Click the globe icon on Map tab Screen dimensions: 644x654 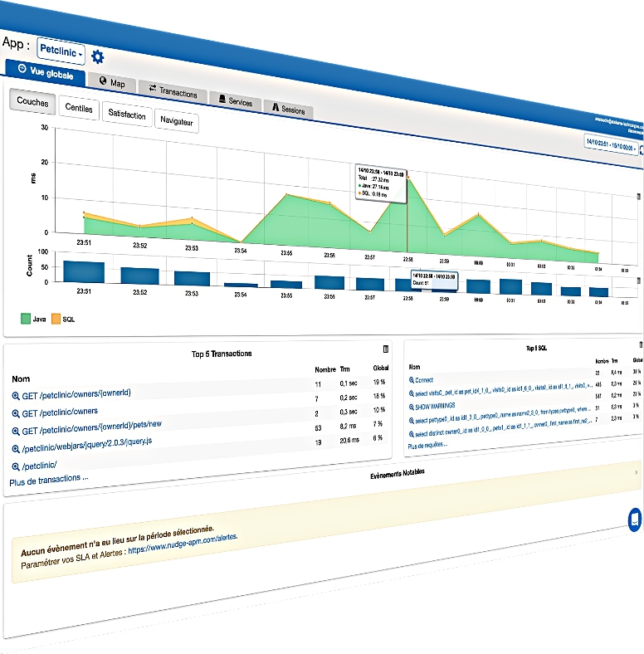tap(103, 81)
